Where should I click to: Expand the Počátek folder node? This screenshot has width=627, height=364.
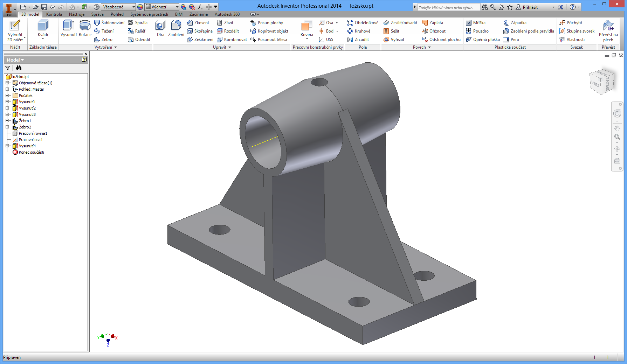click(x=7, y=96)
